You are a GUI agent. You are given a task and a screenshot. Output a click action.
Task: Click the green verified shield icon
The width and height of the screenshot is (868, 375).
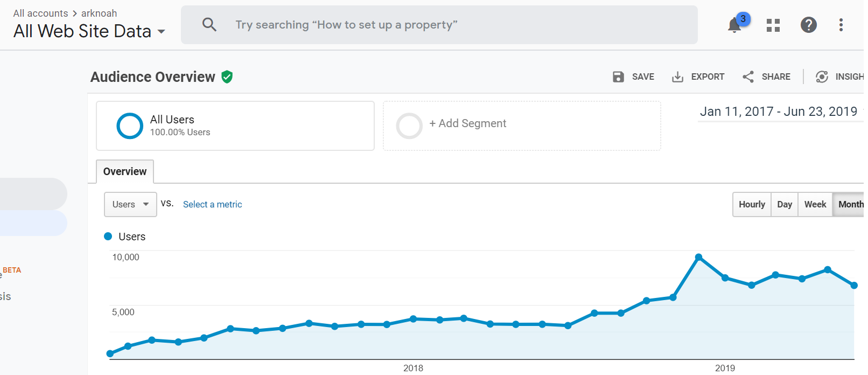227,77
